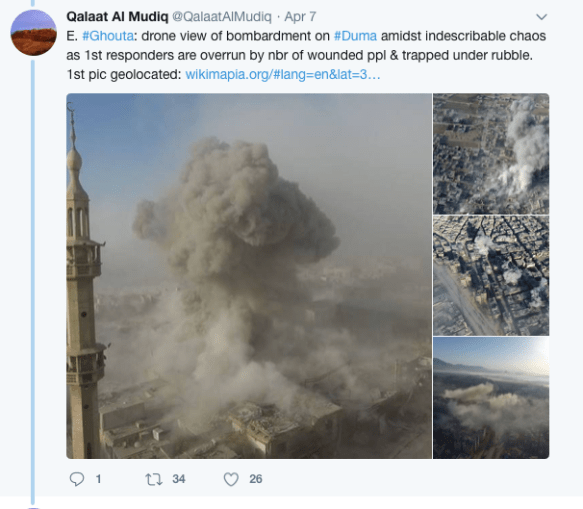Open the middle-right aerial city street thumbnail
Viewport: 583px width, 509px height.
point(491,276)
